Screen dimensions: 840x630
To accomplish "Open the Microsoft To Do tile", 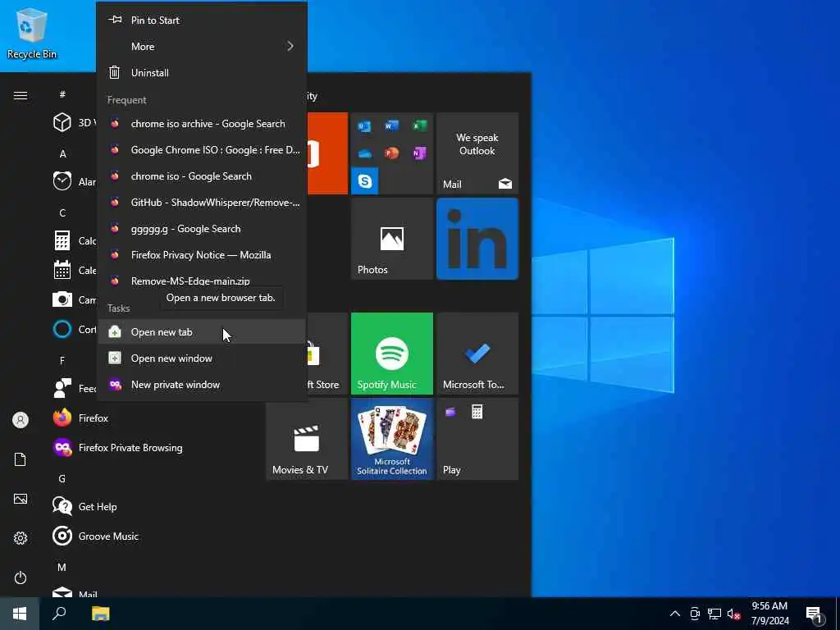I will 477,354.
